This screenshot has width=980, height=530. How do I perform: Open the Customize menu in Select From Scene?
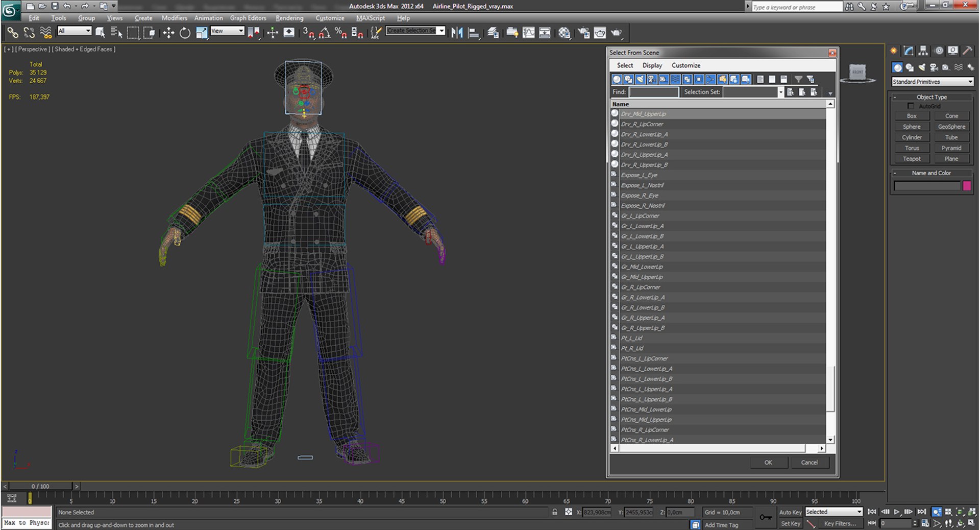(685, 65)
